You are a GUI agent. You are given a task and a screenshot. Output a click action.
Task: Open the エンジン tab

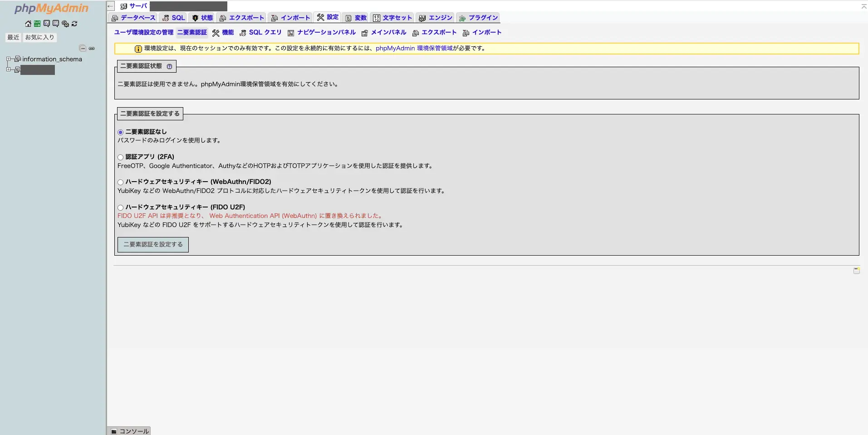point(435,18)
